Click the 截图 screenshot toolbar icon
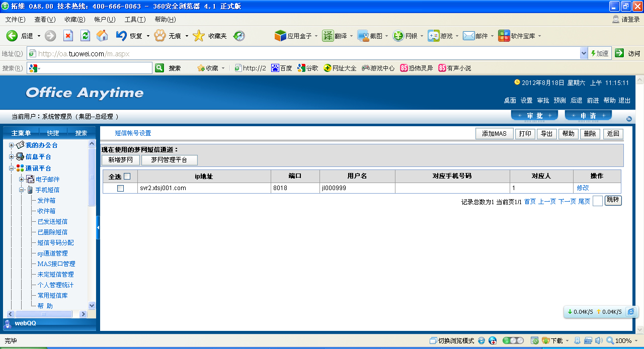This screenshot has width=644, height=349. click(363, 36)
